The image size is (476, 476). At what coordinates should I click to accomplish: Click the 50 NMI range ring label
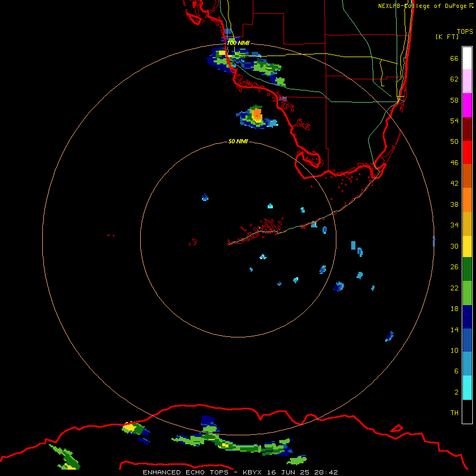coord(238,141)
